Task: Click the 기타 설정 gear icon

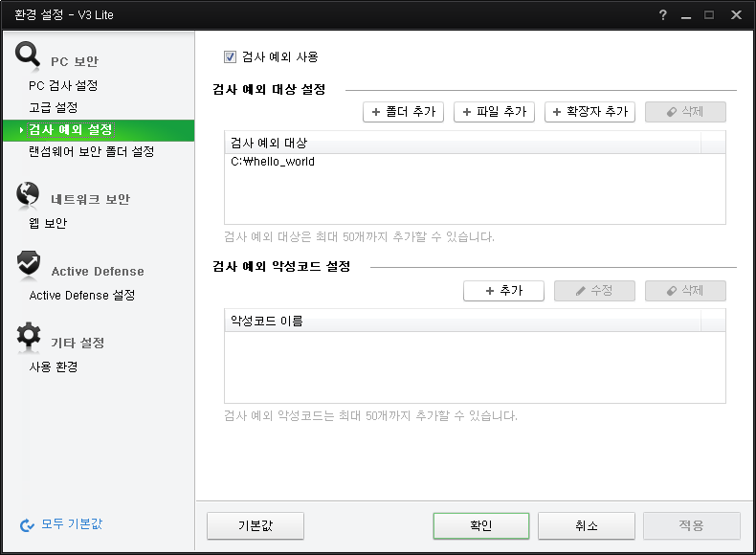Action: [x=29, y=335]
